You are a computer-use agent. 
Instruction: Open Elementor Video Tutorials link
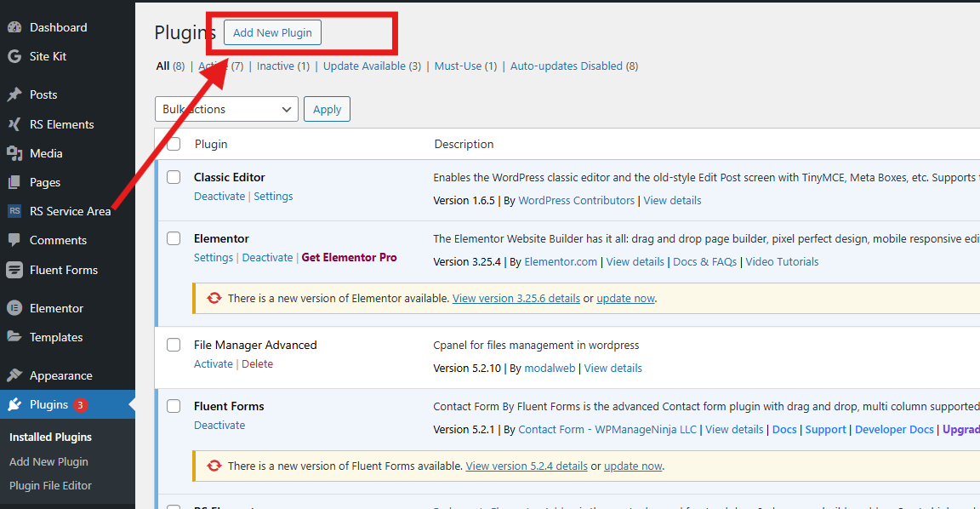[x=782, y=262]
